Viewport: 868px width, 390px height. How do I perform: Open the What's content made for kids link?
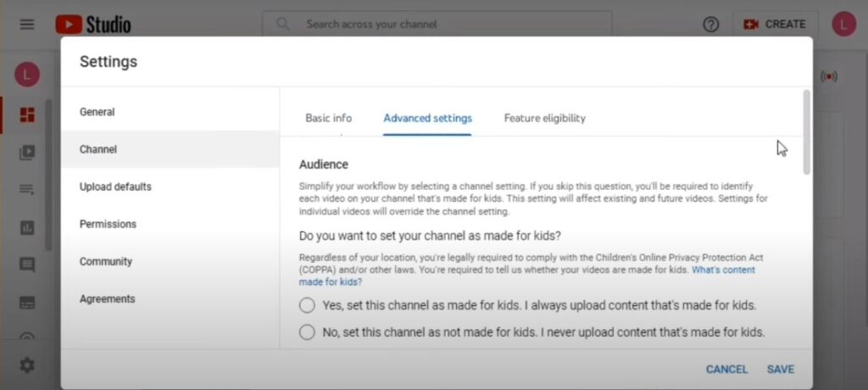[526, 276]
